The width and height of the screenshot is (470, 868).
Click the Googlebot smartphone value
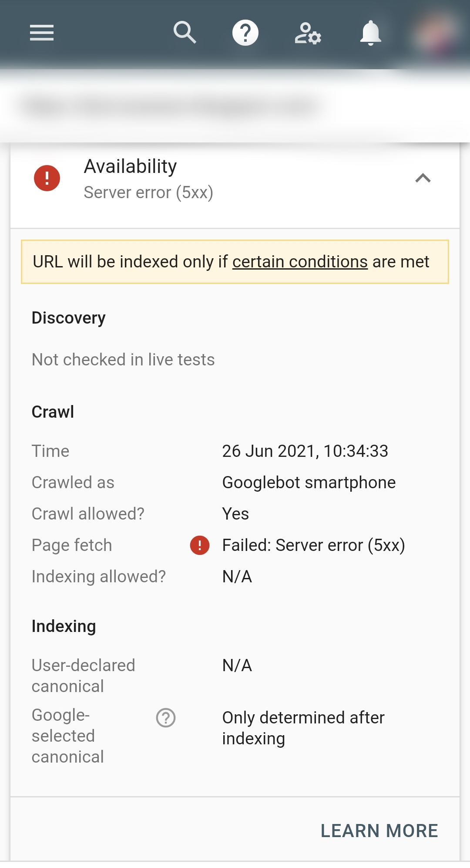pyautogui.click(x=309, y=483)
